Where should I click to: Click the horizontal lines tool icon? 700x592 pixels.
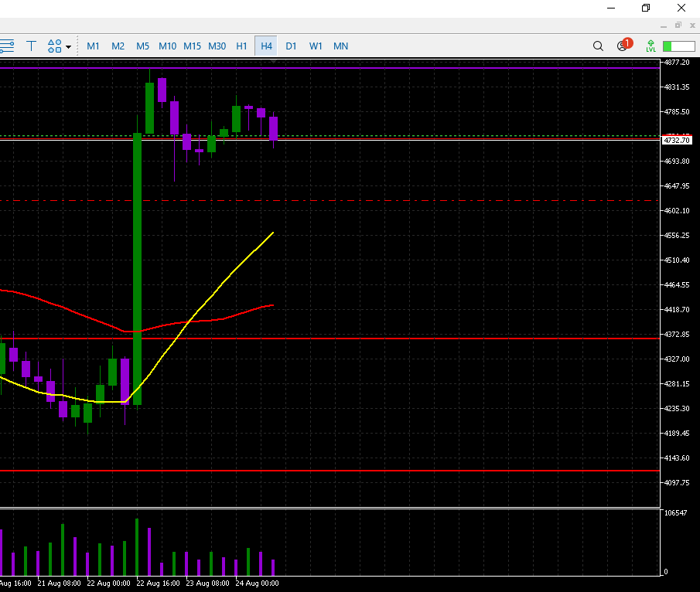point(7,46)
